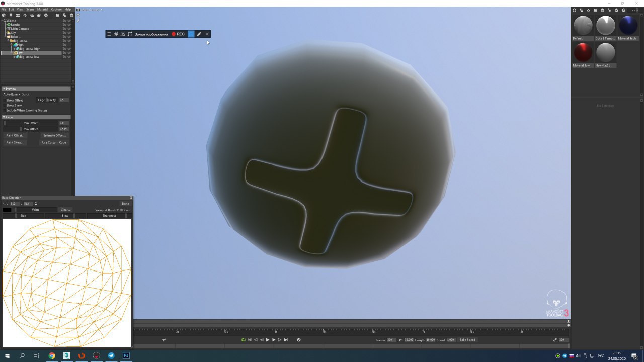
Task: Collapse the Preview section
Action: point(4,89)
